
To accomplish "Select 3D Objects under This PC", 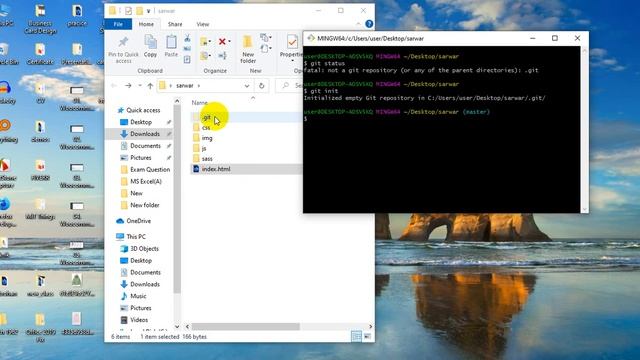I will [x=144, y=249].
